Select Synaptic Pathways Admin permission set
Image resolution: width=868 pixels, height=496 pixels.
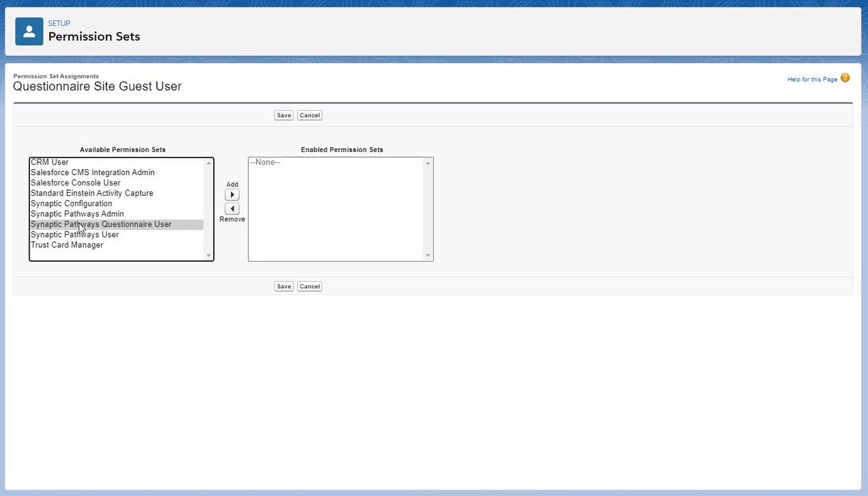(116, 214)
